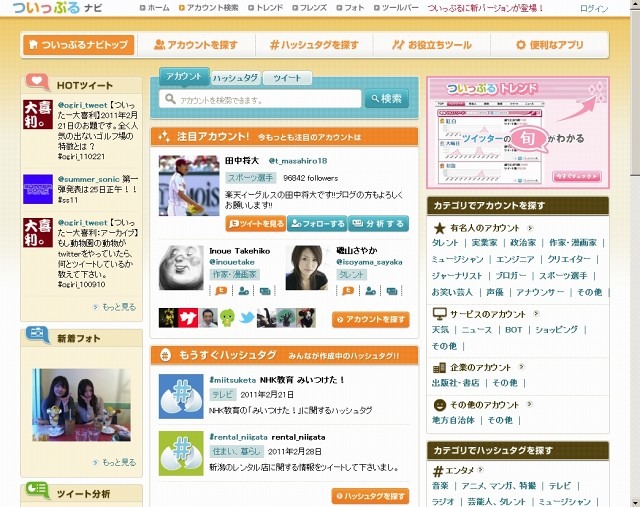This screenshot has width=640, height=507.
Task: Click the follow icon under Inoue Takehiko
Action: coord(244,291)
